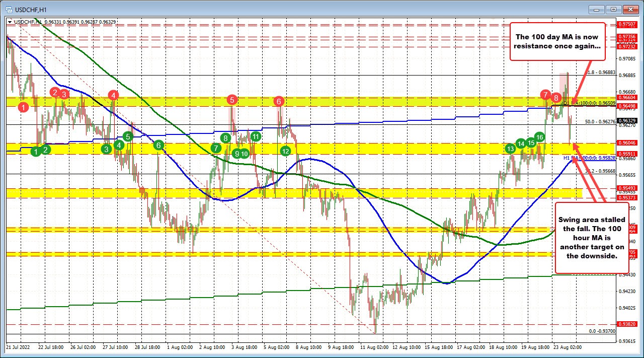
Task: Select green marker 16 below the swing area
Action: coord(539,137)
